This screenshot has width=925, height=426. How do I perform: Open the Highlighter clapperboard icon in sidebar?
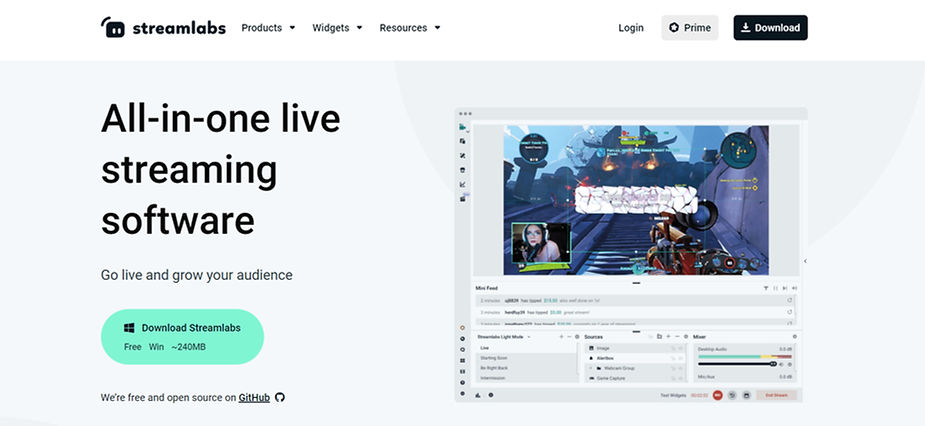[x=462, y=199]
